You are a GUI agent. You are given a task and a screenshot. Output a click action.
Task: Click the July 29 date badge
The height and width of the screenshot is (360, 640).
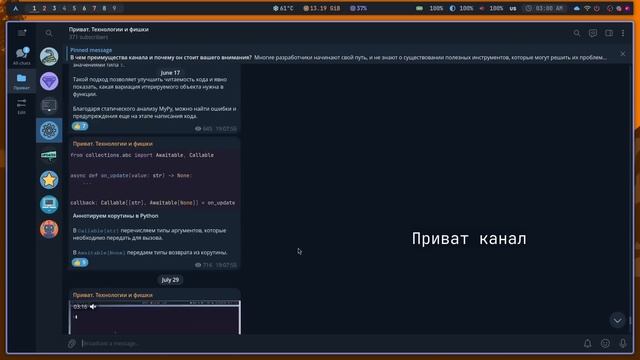[170, 280]
